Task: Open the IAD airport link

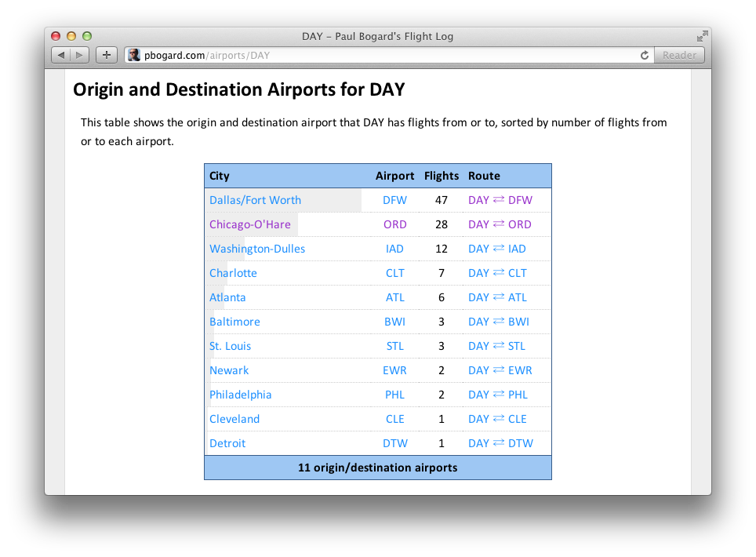Action: pyautogui.click(x=394, y=249)
